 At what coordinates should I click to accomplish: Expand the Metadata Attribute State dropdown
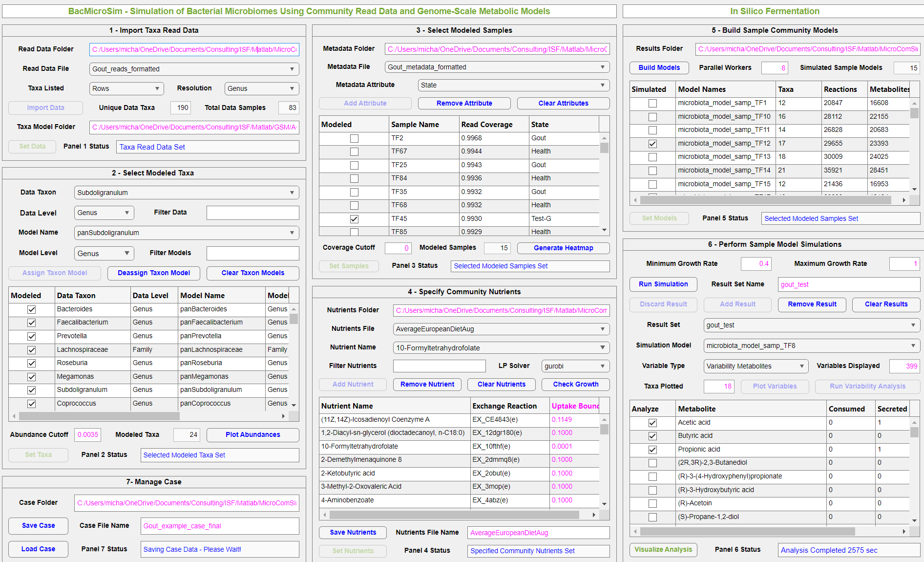(x=514, y=85)
